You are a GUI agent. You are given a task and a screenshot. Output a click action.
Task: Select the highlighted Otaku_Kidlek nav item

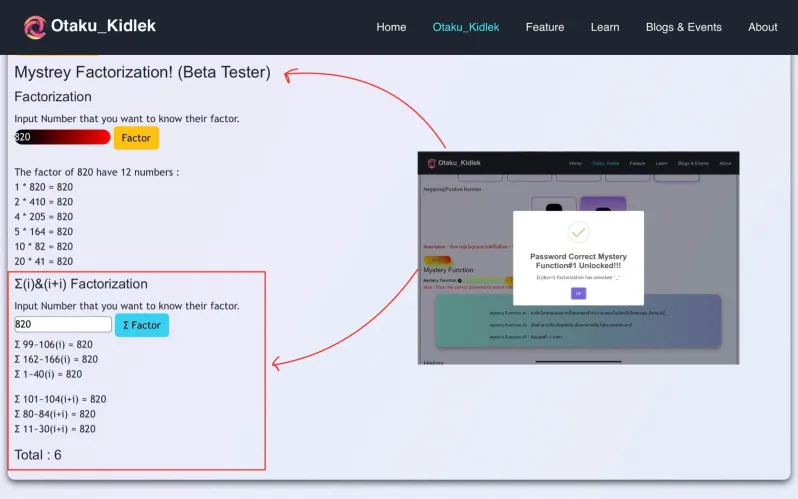(x=465, y=27)
